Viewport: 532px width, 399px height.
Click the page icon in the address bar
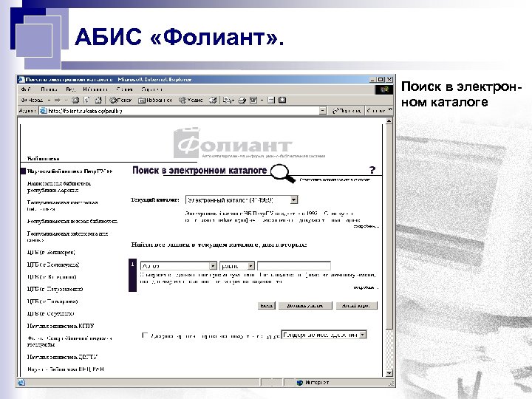coord(43,111)
